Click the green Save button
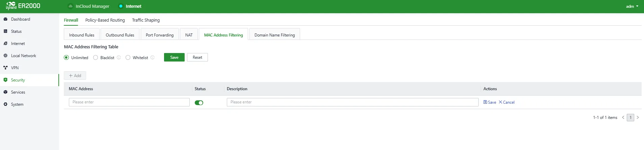The height and width of the screenshot is (150, 644). [x=174, y=57]
